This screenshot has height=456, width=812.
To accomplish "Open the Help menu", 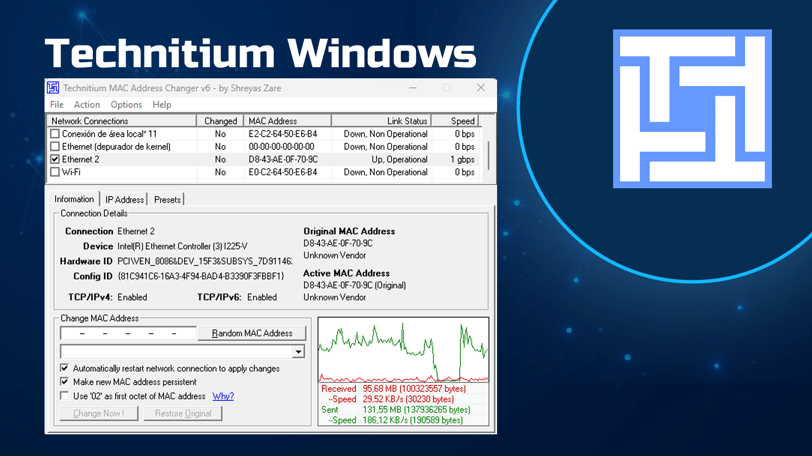I will pyautogui.click(x=162, y=105).
